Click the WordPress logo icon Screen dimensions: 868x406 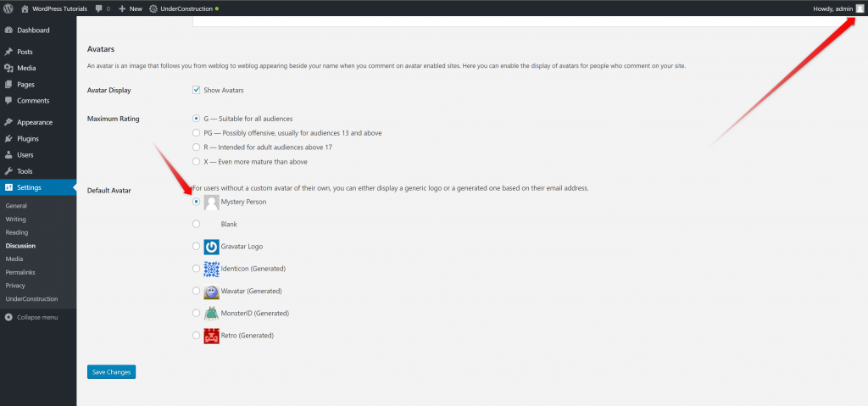[8, 8]
